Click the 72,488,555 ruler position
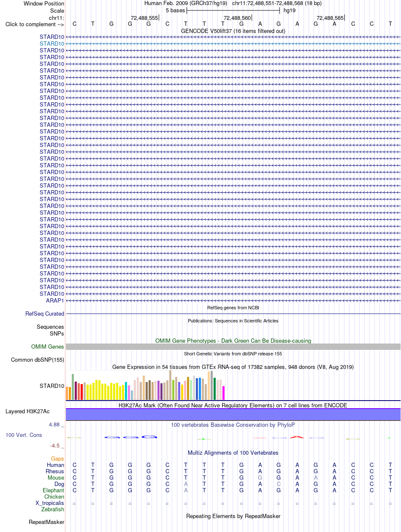This screenshot has height=532, width=401. [x=144, y=18]
